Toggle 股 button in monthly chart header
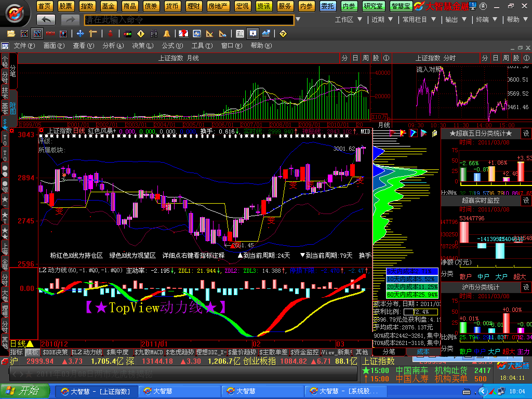The height and width of the screenshot is (399, 532). click(x=376, y=58)
